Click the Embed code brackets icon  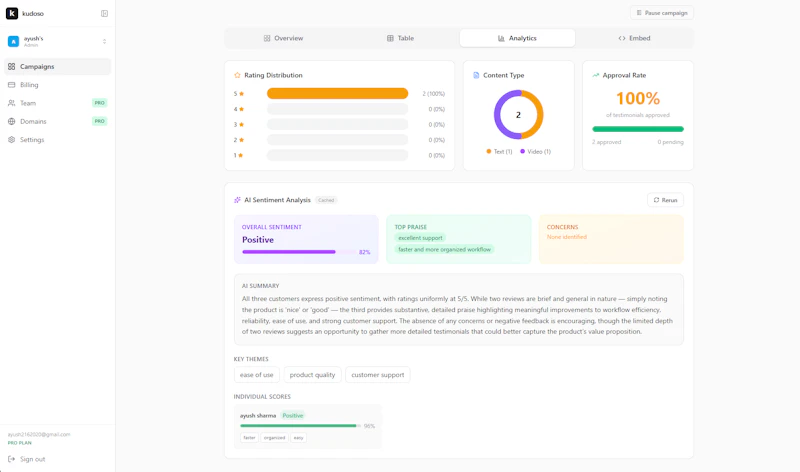(x=622, y=38)
